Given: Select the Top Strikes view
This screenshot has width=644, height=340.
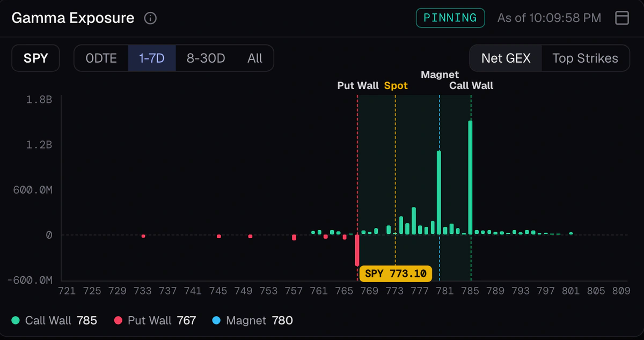Looking at the screenshot, I should pyautogui.click(x=585, y=58).
